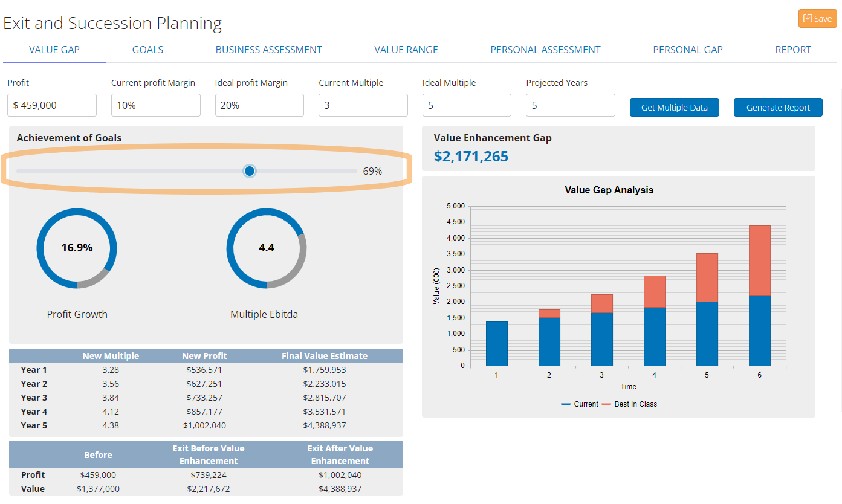Click the Ideal Multiple input box
This screenshot has height=504, width=842.
coord(467,105)
